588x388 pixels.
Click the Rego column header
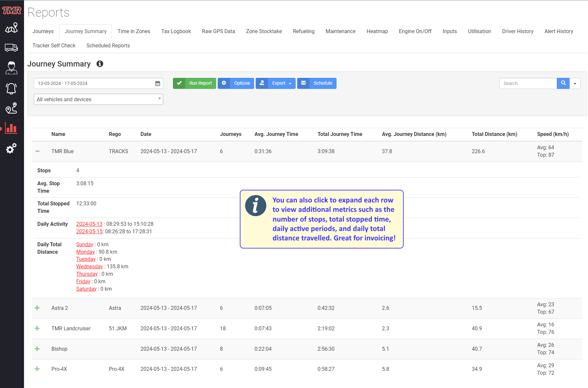coord(115,134)
